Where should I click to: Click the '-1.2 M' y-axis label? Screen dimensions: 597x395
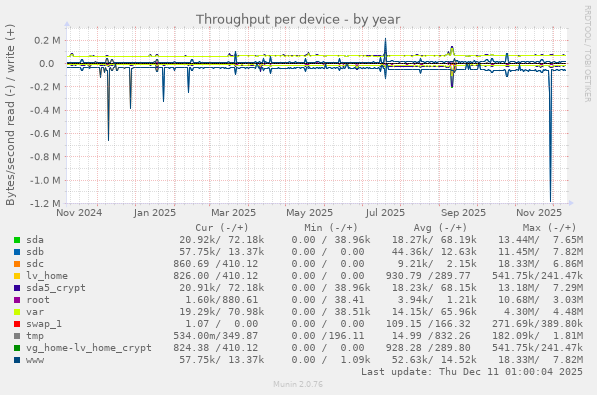tap(45, 203)
